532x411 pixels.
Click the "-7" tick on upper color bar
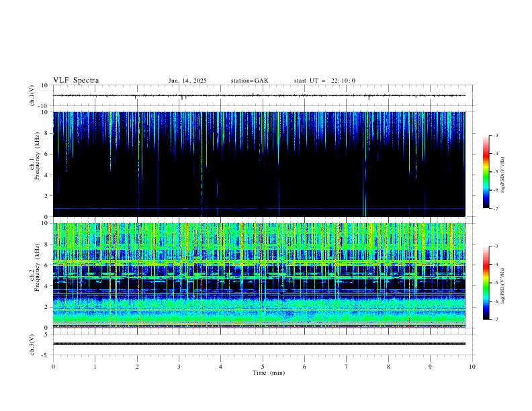point(495,208)
